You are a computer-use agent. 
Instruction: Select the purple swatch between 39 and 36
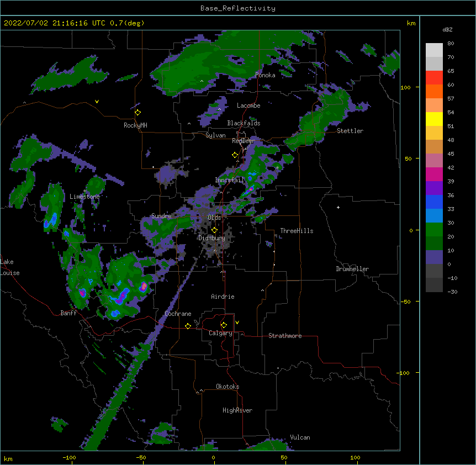click(434, 188)
